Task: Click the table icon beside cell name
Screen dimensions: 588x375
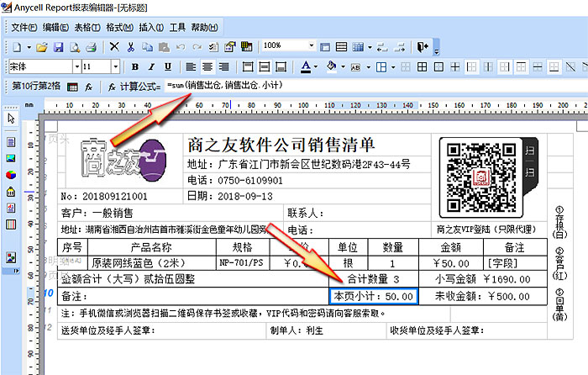Action: click(72, 87)
